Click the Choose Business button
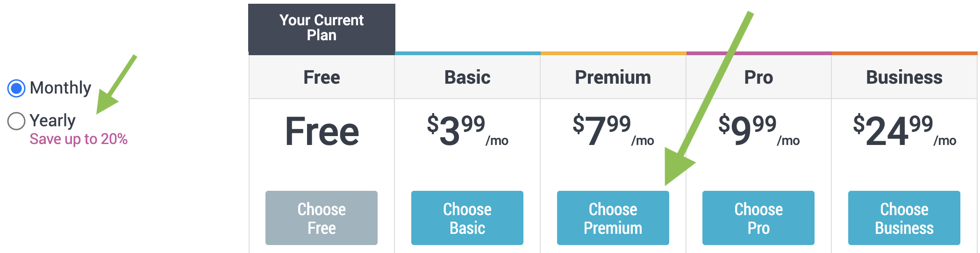The height and width of the screenshot is (253, 980). 904,218
